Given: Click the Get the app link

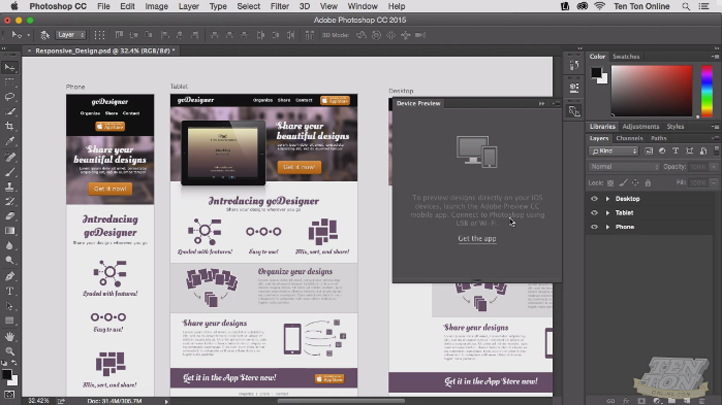Looking at the screenshot, I should (x=477, y=238).
